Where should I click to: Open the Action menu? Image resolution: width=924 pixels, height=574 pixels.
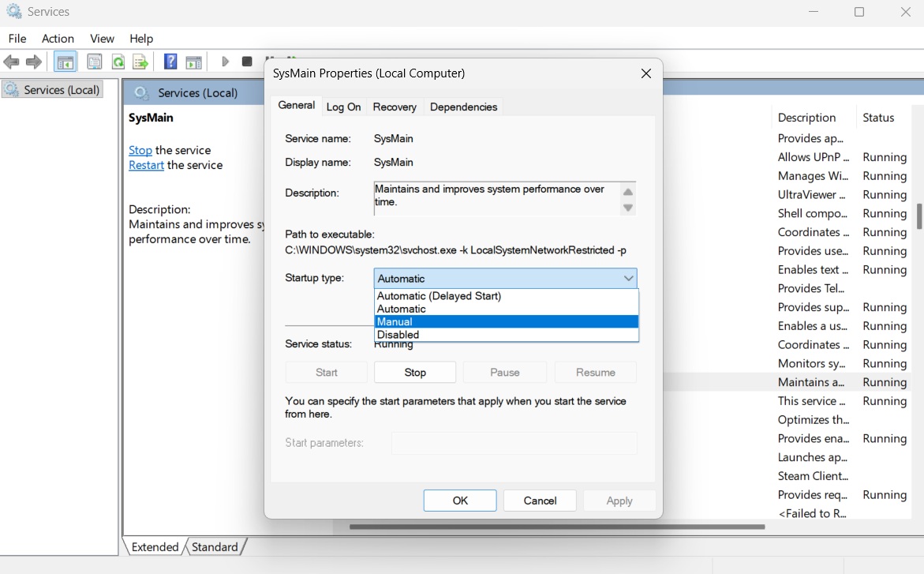(x=58, y=39)
